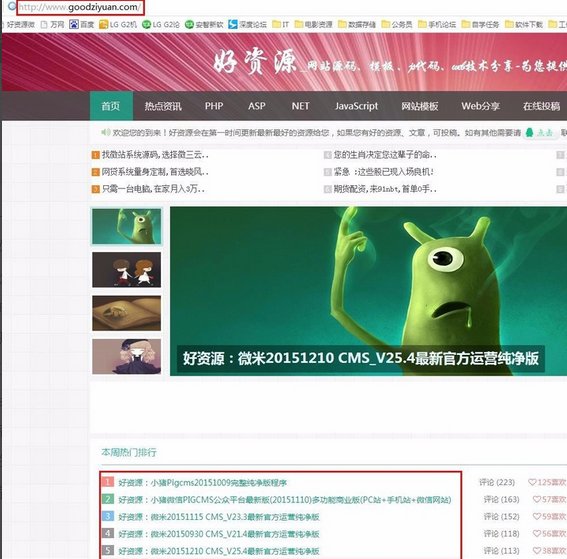Open 评论 (223) comments link
The width and height of the screenshot is (567, 559).
tap(497, 482)
